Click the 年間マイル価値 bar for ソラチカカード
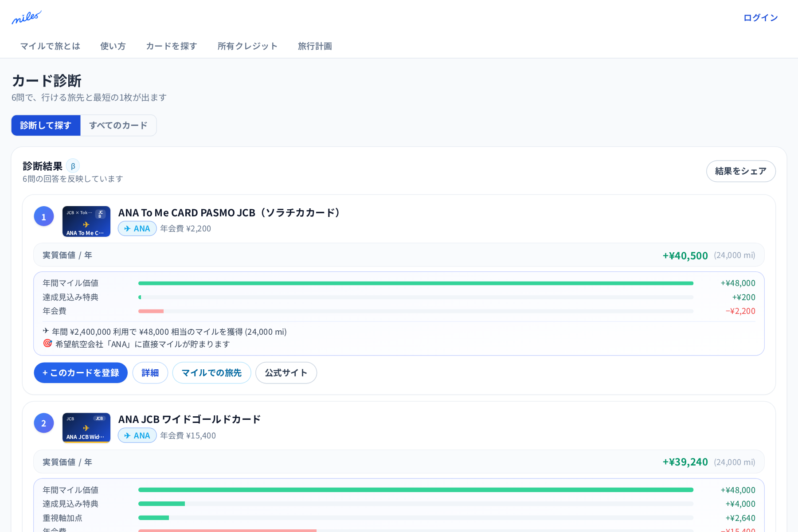 pos(416,283)
